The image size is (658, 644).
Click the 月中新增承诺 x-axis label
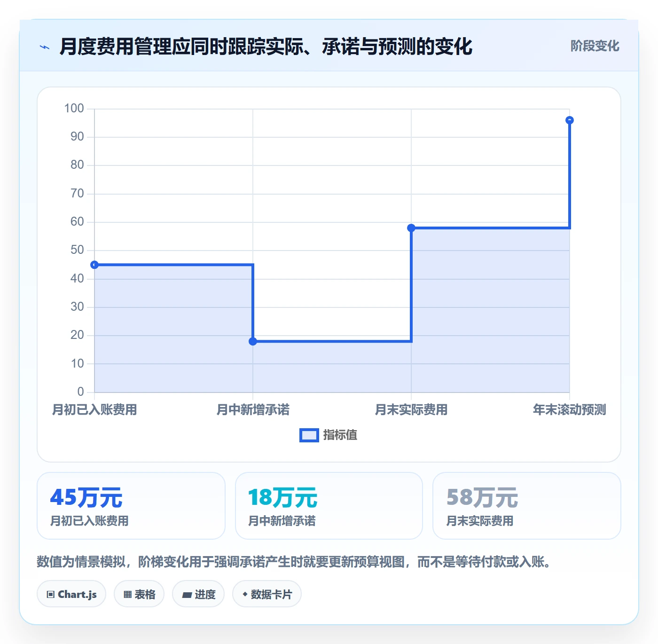(253, 410)
